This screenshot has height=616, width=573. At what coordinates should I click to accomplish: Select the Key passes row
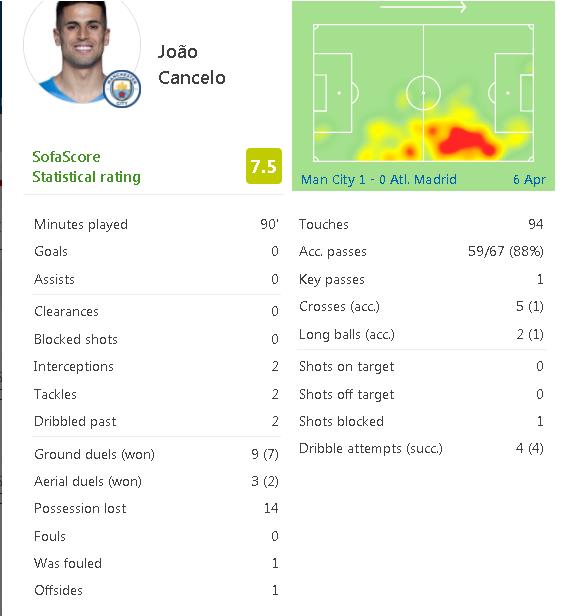(421, 279)
